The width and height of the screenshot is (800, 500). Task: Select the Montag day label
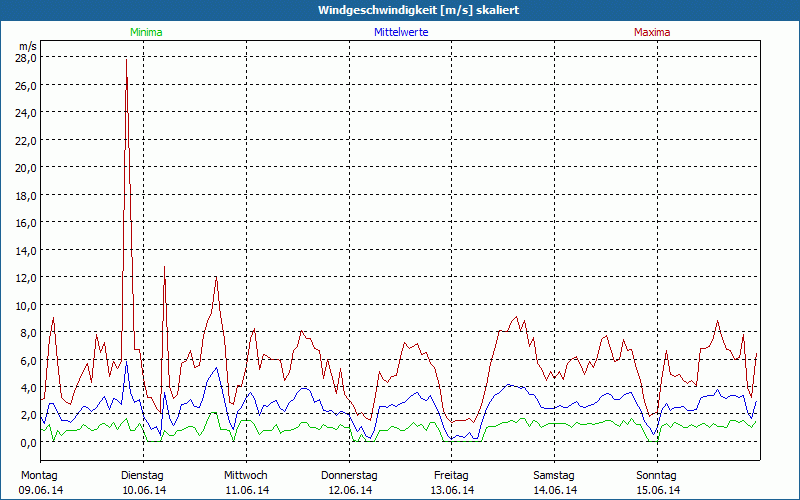tap(39, 475)
